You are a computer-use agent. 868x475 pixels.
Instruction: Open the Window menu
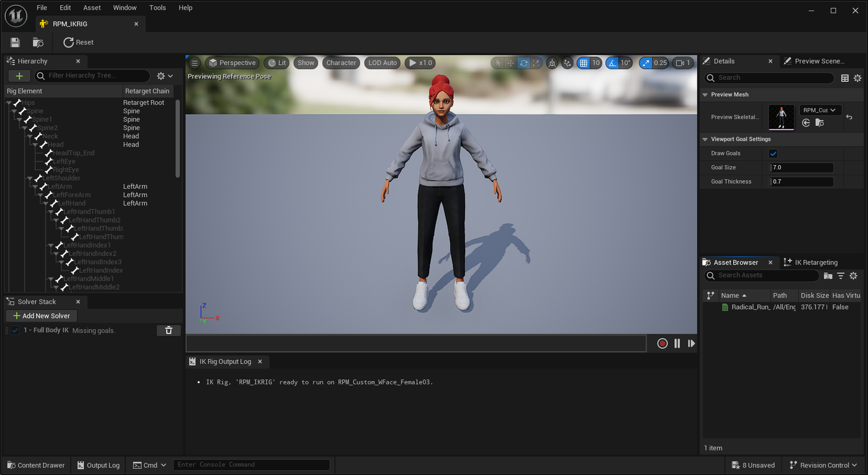tap(125, 7)
